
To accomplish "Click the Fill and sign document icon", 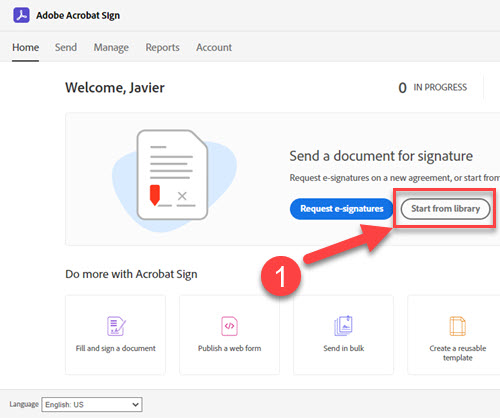I will pyautogui.click(x=116, y=326).
